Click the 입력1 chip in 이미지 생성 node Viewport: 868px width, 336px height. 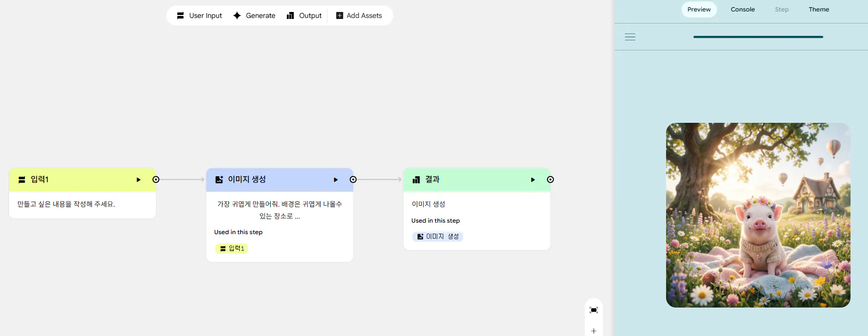[x=232, y=249]
